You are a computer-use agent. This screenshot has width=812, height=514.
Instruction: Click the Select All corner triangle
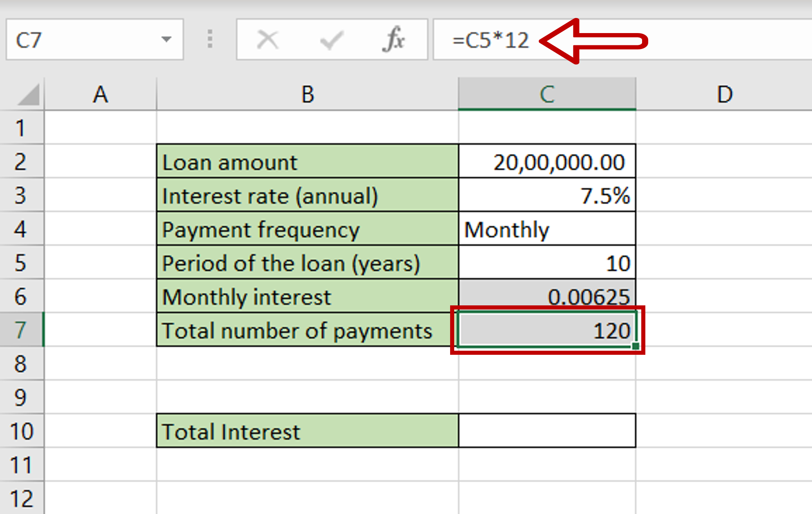point(29,94)
